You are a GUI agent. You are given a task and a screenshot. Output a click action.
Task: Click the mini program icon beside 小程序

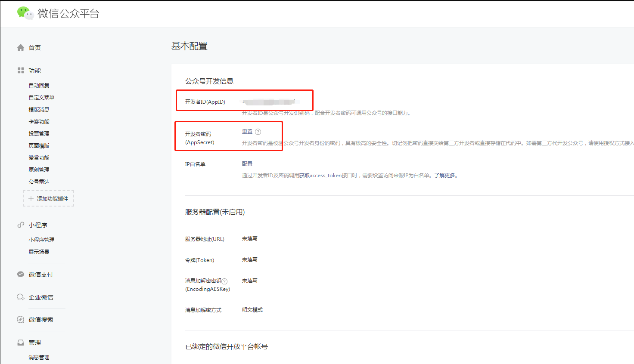tap(21, 225)
